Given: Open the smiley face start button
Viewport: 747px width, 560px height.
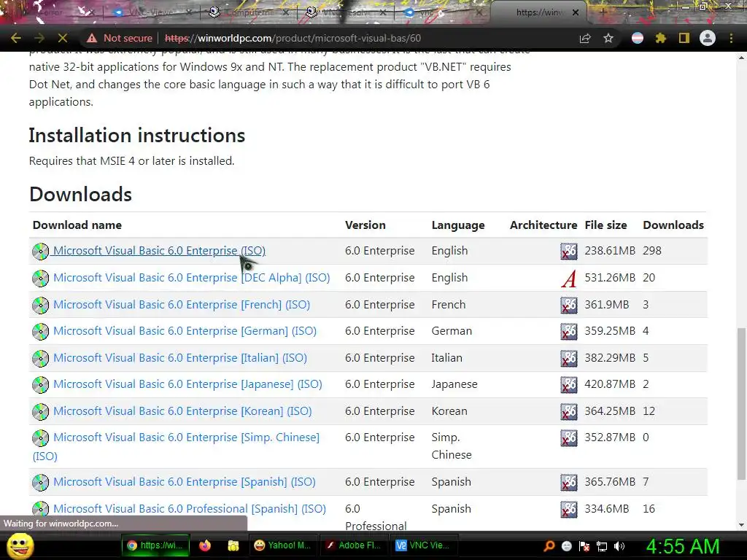Looking at the screenshot, I should [20, 545].
